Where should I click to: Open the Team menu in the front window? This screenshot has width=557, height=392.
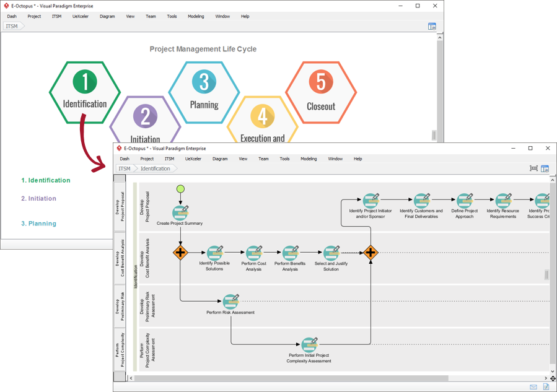[x=263, y=159]
